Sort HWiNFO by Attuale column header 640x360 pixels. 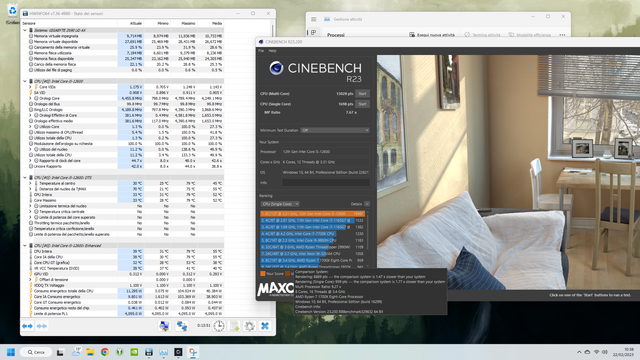(136, 23)
